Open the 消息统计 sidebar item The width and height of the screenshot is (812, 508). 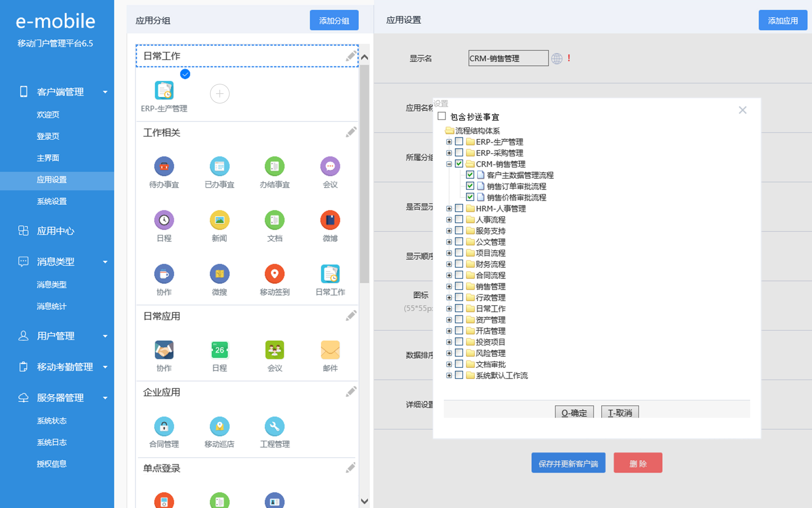pyautogui.click(x=52, y=306)
